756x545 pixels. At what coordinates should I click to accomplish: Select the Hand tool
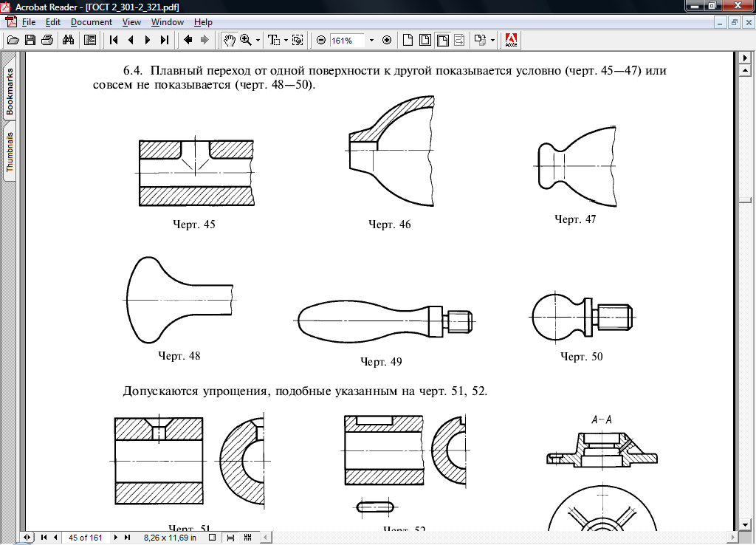click(x=229, y=40)
